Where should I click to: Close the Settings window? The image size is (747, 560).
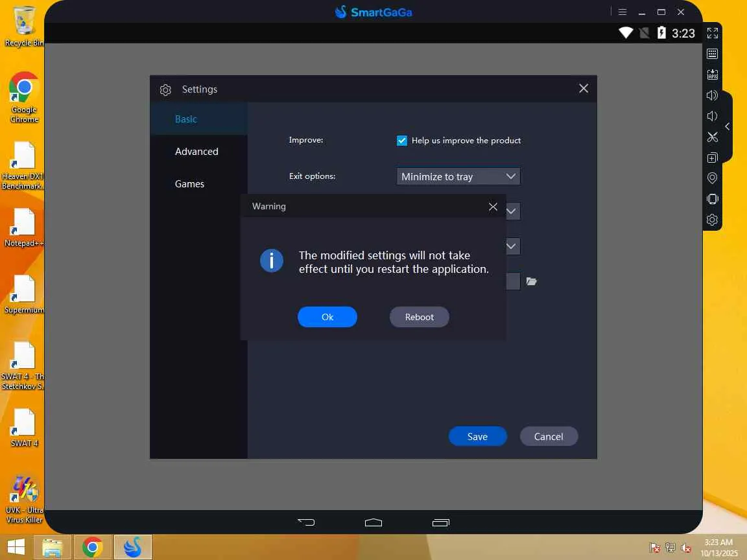tap(584, 89)
